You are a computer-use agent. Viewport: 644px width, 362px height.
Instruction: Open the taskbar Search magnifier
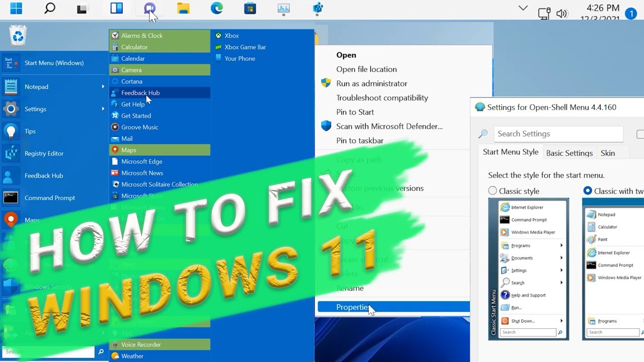(49, 9)
